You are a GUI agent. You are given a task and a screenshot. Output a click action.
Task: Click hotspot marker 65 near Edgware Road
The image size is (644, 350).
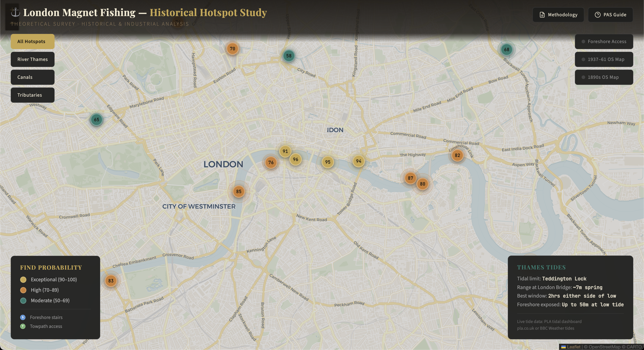pyautogui.click(x=96, y=120)
